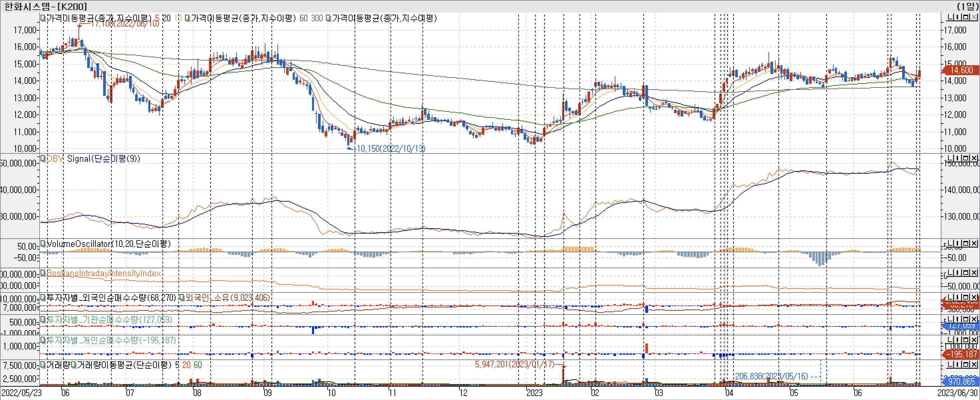This screenshot has width=980, height=400.
Task: Close the BostiansIntradayIntensityIndex panel
Action: [974, 273]
